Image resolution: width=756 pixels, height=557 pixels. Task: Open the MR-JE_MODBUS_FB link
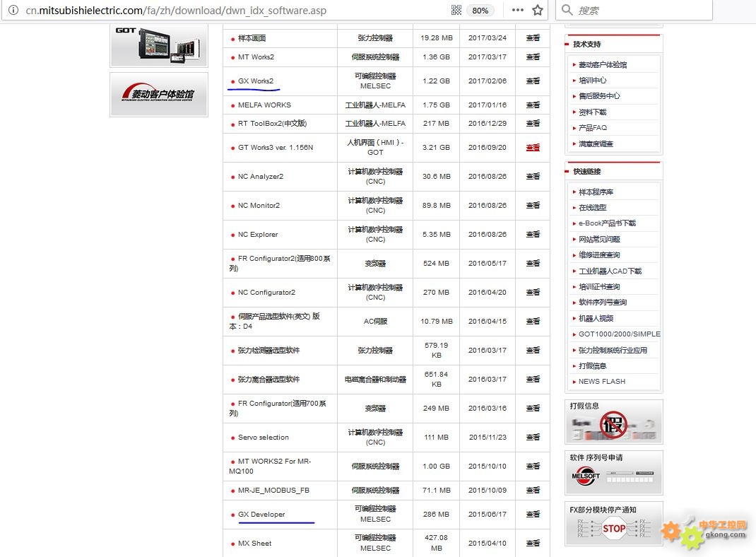coord(273,491)
